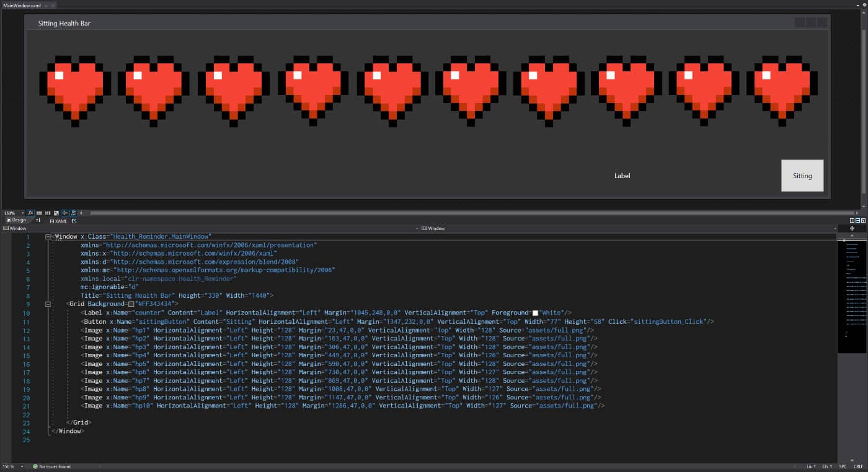Click the show snap grid icon
Image resolution: width=868 pixels, height=472 pixels.
tap(39, 213)
